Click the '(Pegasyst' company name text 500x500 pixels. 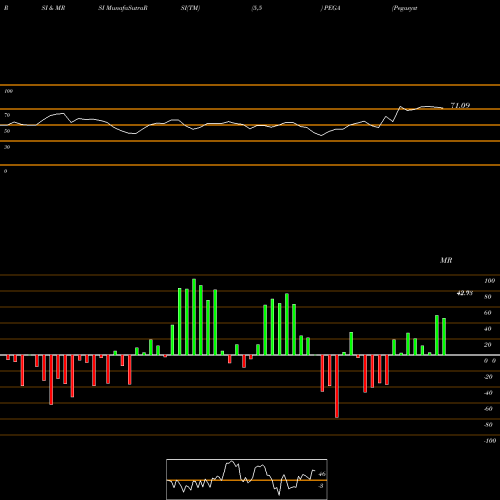tap(405, 8)
